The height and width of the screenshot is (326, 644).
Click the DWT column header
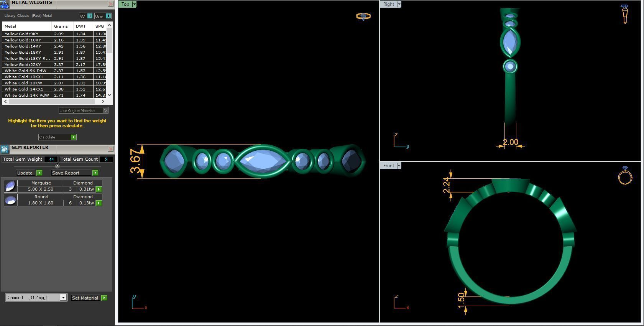click(x=83, y=26)
